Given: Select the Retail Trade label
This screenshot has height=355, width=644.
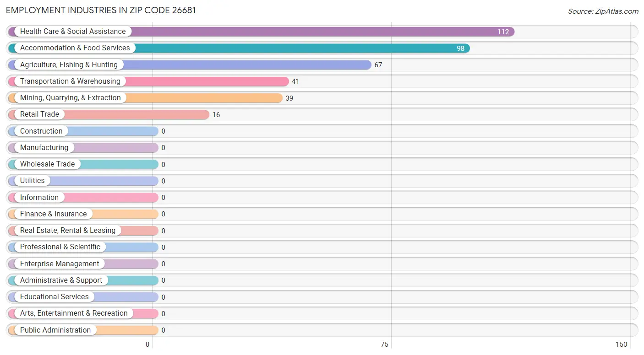Looking at the screenshot, I should (x=39, y=114).
